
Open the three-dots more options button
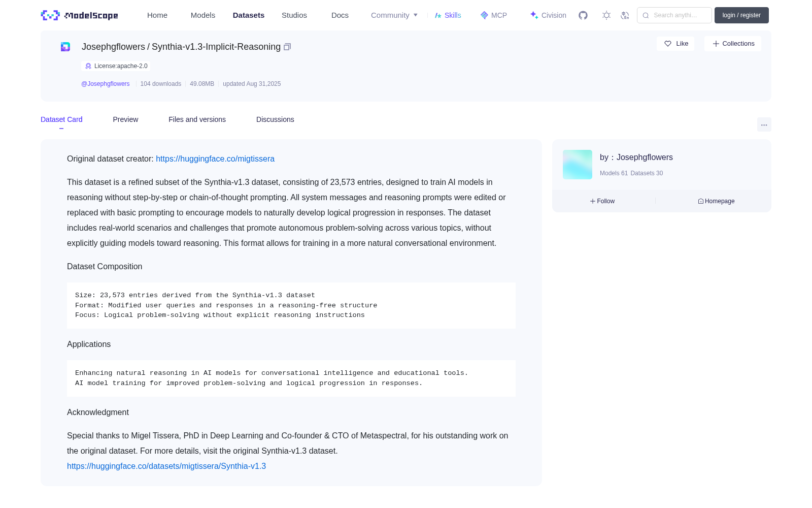[764, 124]
